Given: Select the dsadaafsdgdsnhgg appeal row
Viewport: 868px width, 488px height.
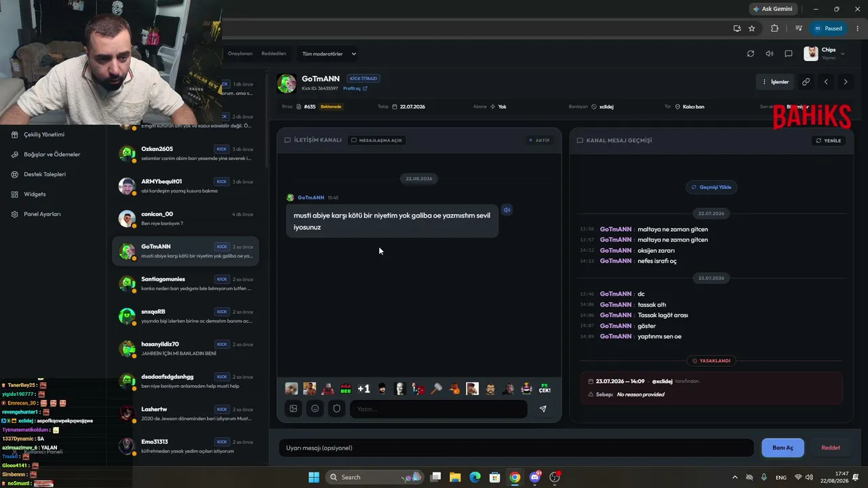Looking at the screenshot, I should coord(186,381).
